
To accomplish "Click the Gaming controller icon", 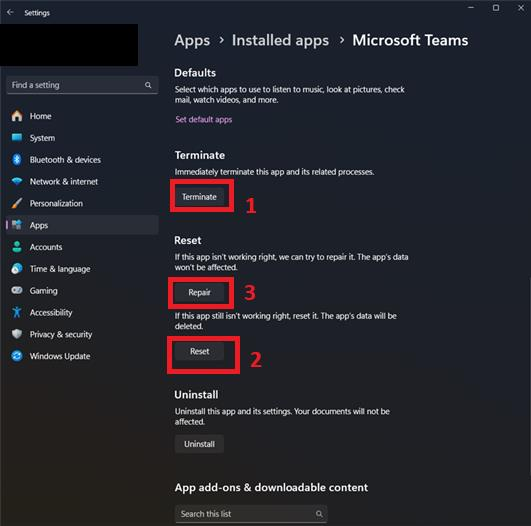I will 17,291.
